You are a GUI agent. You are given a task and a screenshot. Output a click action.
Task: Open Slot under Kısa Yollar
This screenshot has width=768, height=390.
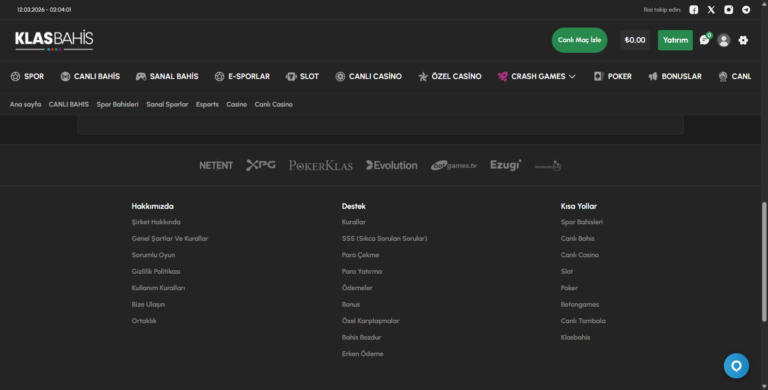click(x=567, y=271)
